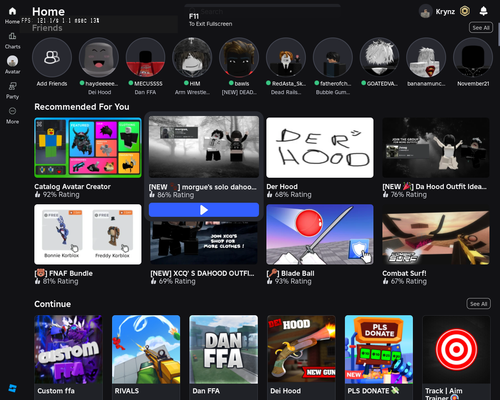
Task: Open friend bawls avatar
Action: [239, 57]
